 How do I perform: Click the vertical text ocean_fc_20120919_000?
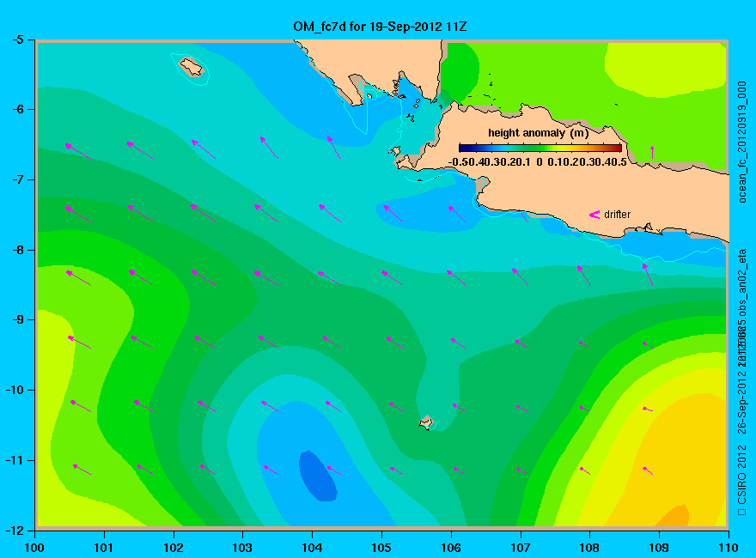pyautogui.click(x=742, y=143)
